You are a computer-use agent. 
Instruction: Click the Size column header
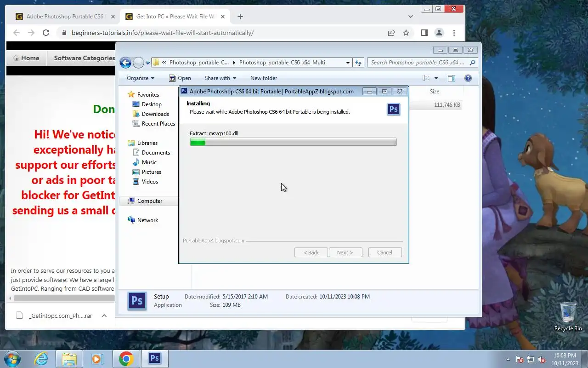coord(435,92)
